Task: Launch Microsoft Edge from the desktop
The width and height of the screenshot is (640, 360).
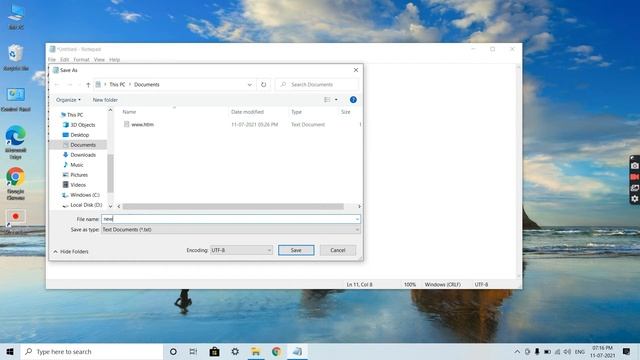Action: pyautogui.click(x=16, y=142)
